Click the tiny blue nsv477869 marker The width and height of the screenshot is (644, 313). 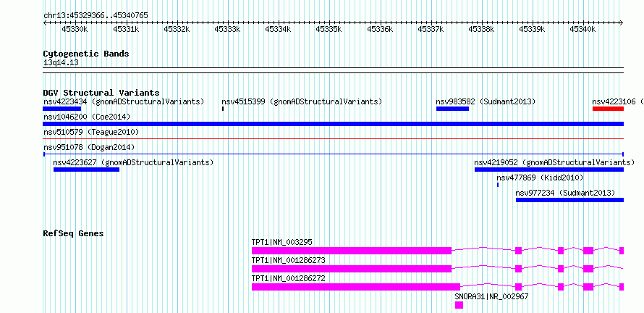click(x=498, y=185)
